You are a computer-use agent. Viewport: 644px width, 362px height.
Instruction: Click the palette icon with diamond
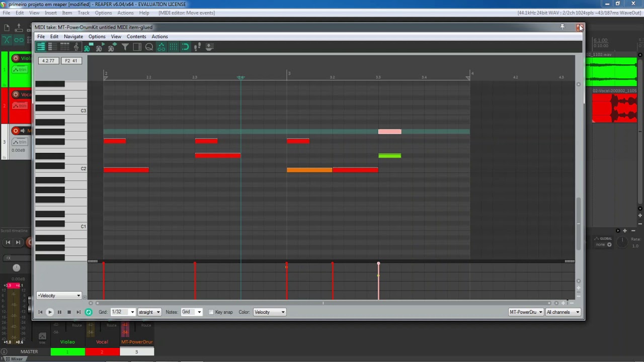pos(112,47)
